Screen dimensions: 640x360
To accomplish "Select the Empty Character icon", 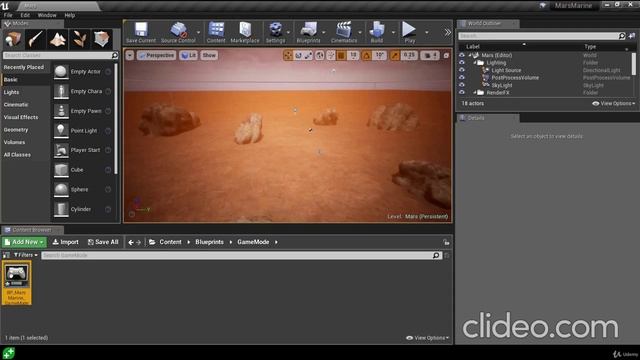I will 61,91.
